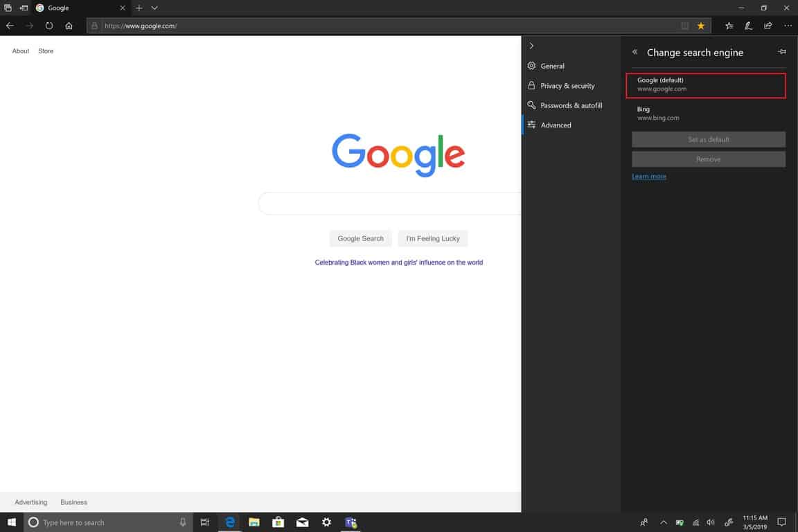Open the Favorites hub icon
The height and width of the screenshot is (532, 798).
(729, 26)
